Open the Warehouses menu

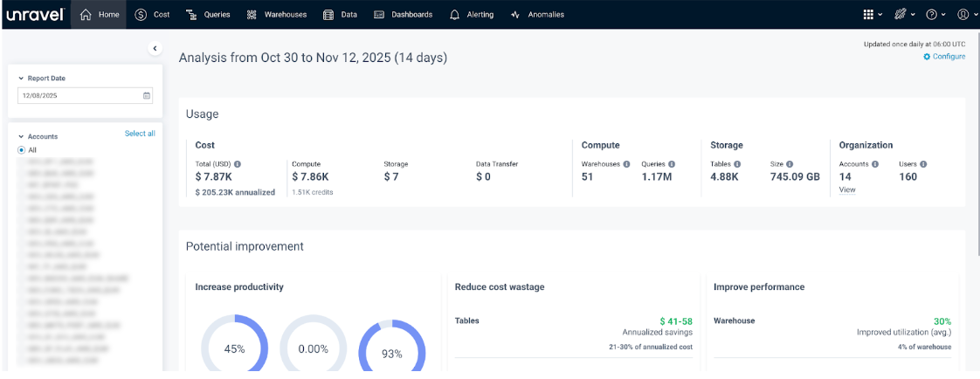[x=278, y=15]
